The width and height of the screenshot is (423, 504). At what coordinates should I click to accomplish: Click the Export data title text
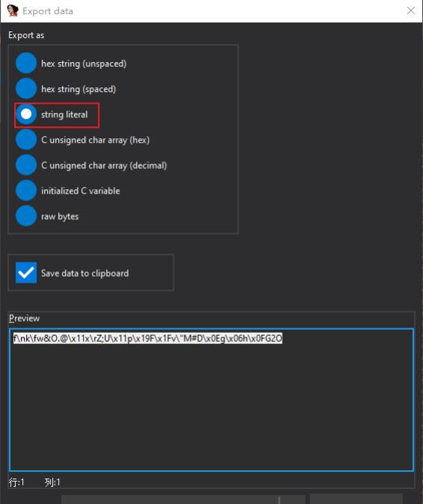coord(48,11)
